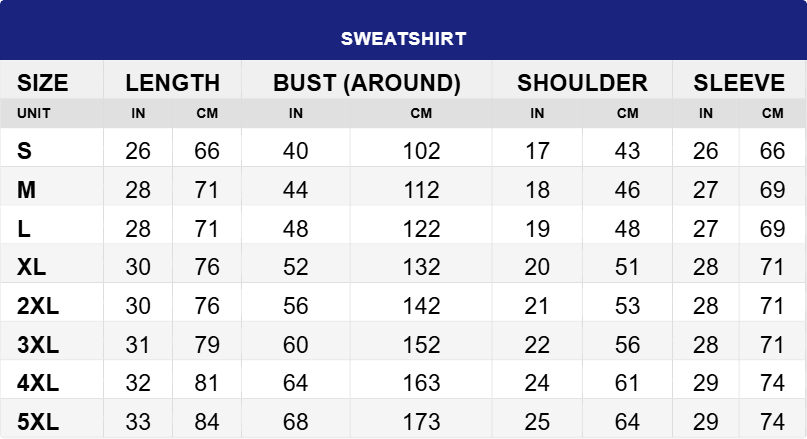Select the 5XL size row label
807x439 pixels.
point(38,421)
